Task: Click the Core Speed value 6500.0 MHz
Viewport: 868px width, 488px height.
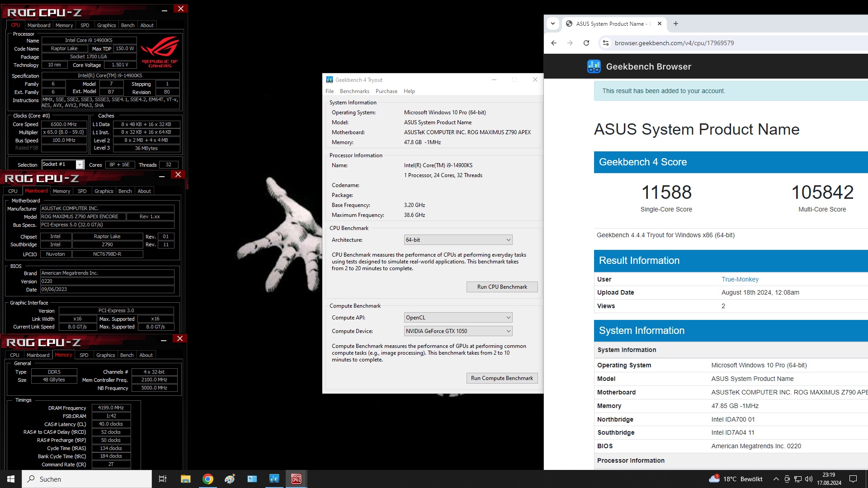Action: coord(64,124)
